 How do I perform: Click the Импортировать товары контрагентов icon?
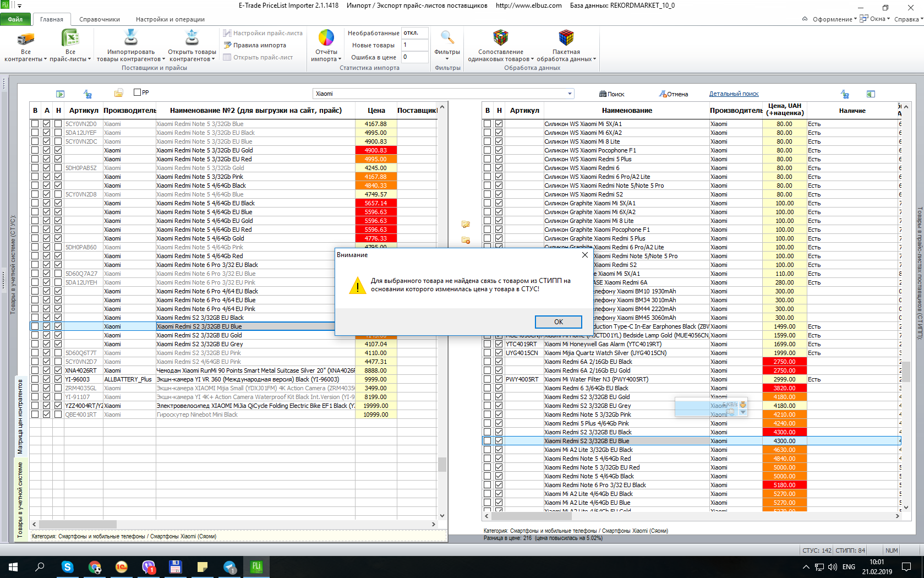pos(131,37)
